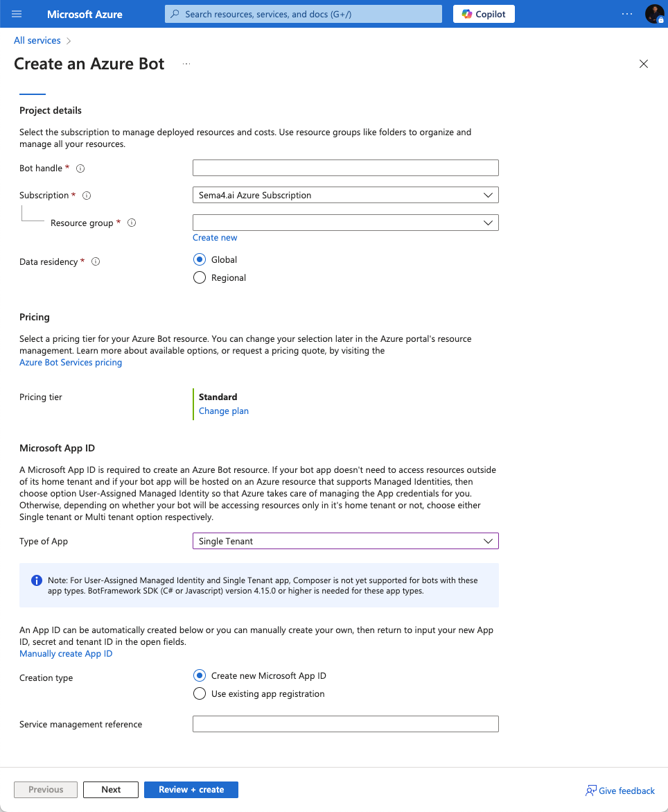Viewport: 668px width, 812px height.
Task: Click the Pricing section heading
Action: pyautogui.click(x=35, y=317)
